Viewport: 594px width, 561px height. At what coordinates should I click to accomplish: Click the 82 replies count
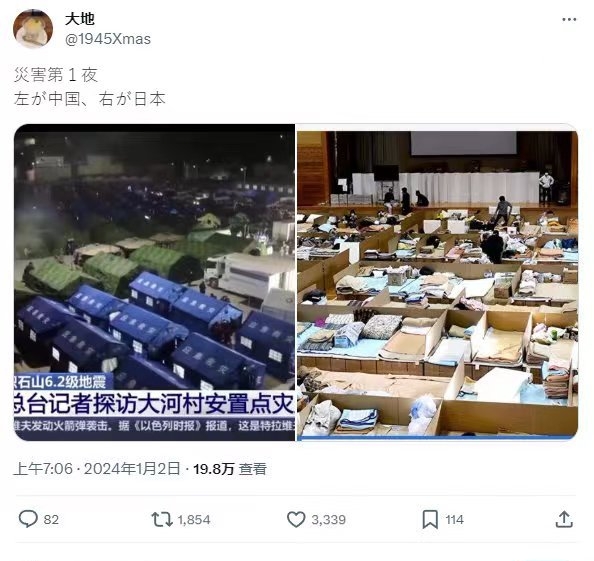coord(51,519)
